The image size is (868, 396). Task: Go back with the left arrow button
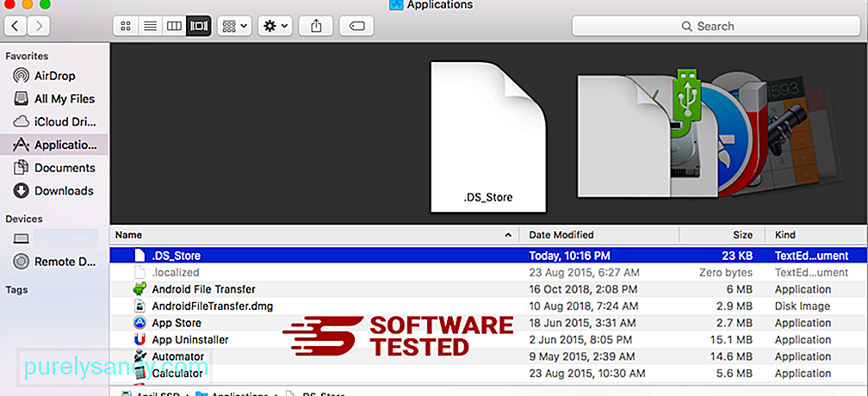click(15, 26)
